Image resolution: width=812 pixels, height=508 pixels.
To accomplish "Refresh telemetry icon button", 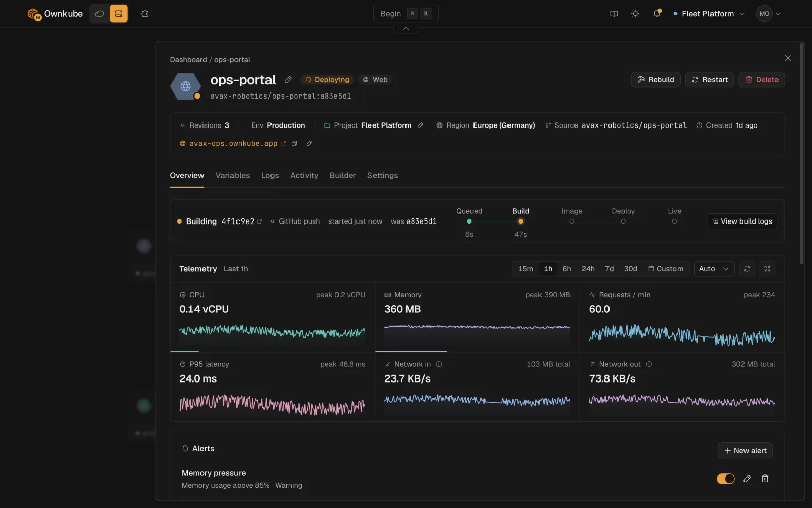I will click(747, 269).
